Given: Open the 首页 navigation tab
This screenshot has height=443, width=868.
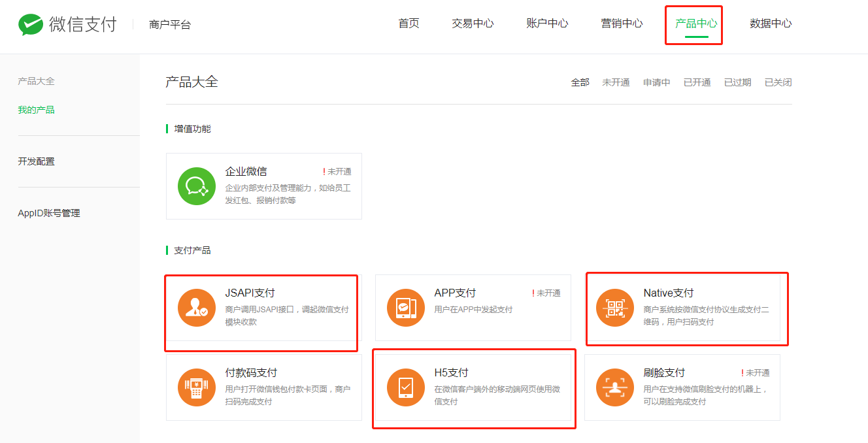Looking at the screenshot, I should (x=409, y=24).
